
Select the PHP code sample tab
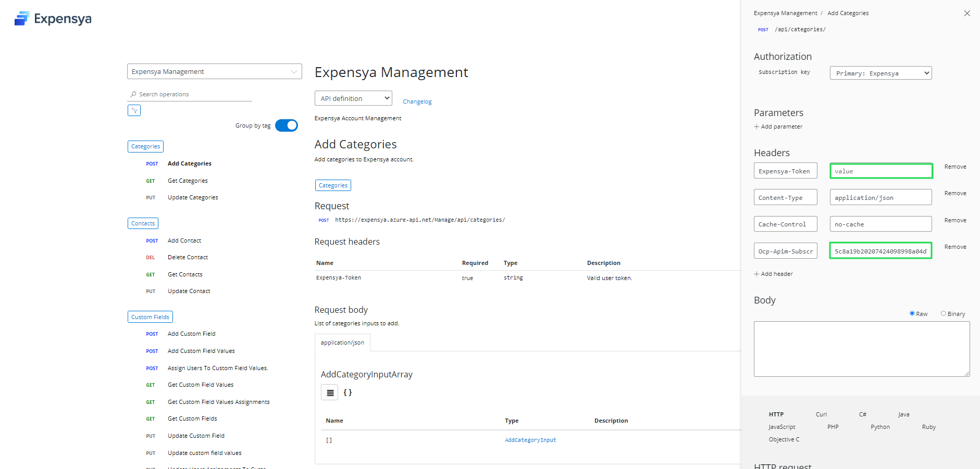(833, 427)
